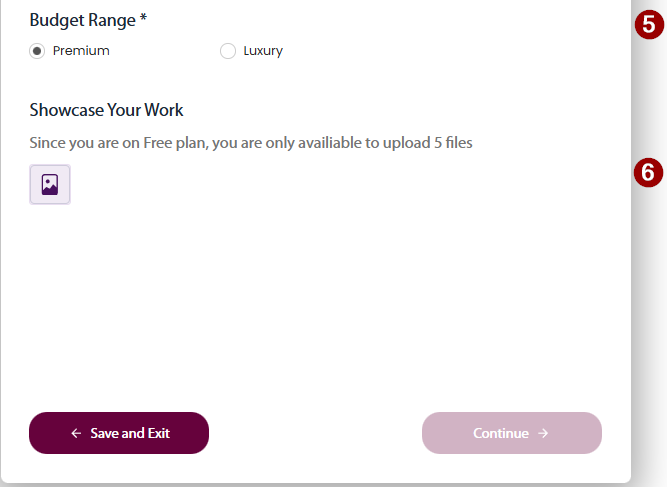Image resolution: width=667 pixels, height=487 pixels.
Task: Click the Free plan upload limit note
Action: (x=250, y=142)
